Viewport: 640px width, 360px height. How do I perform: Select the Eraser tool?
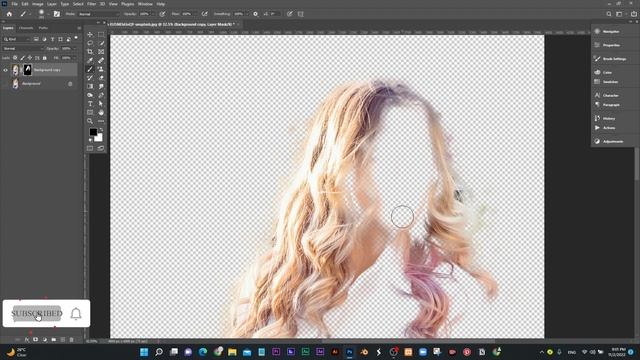(x=101, y=78)
